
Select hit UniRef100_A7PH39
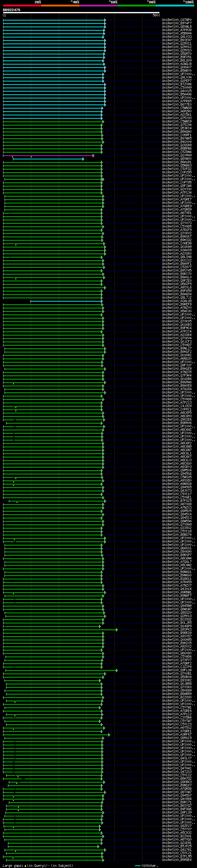click(177, 30)
